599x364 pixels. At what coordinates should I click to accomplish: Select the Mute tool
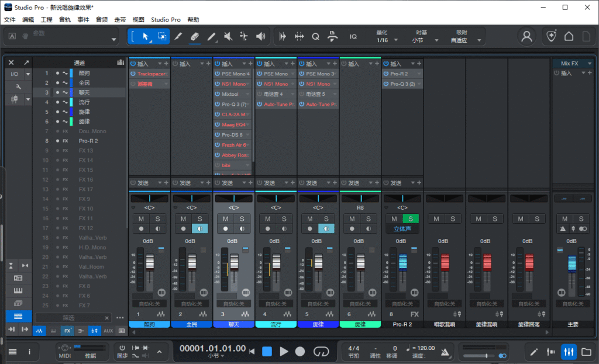click(228, 37)
